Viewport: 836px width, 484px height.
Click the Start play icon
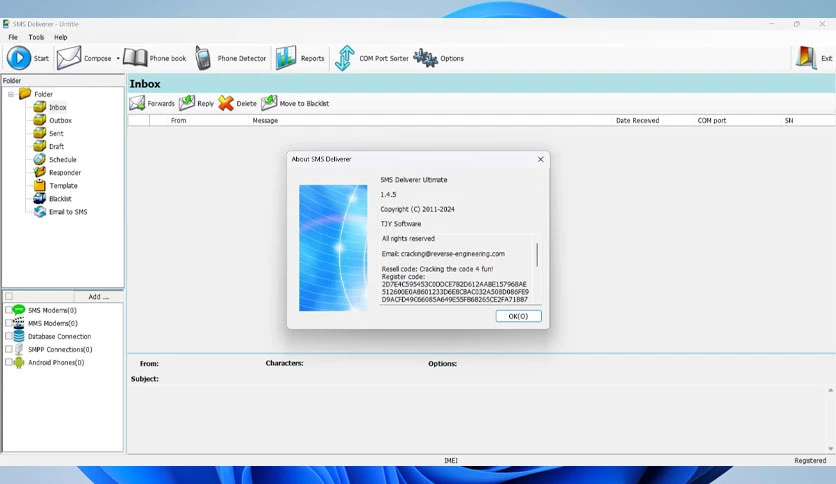click(19, 58)
